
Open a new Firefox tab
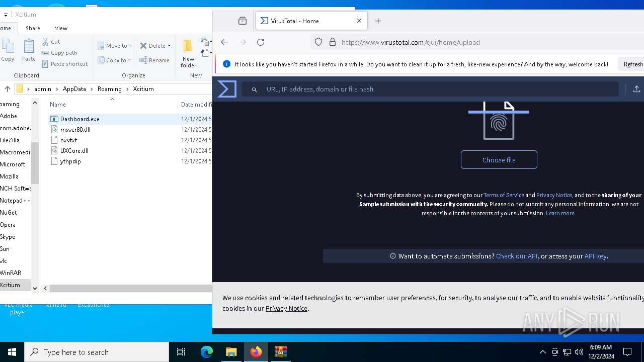pyautogui.click(x=378, y=21)
